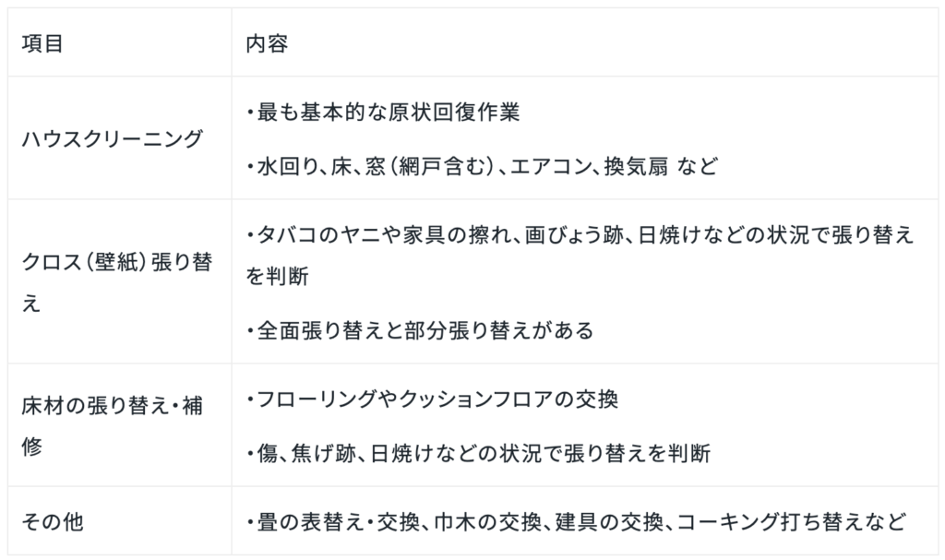Click the 項目 column header

tap(42, 43)
